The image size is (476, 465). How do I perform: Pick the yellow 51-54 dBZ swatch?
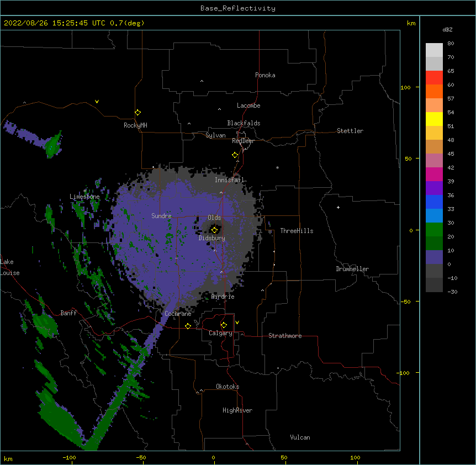tap(434, 119)
